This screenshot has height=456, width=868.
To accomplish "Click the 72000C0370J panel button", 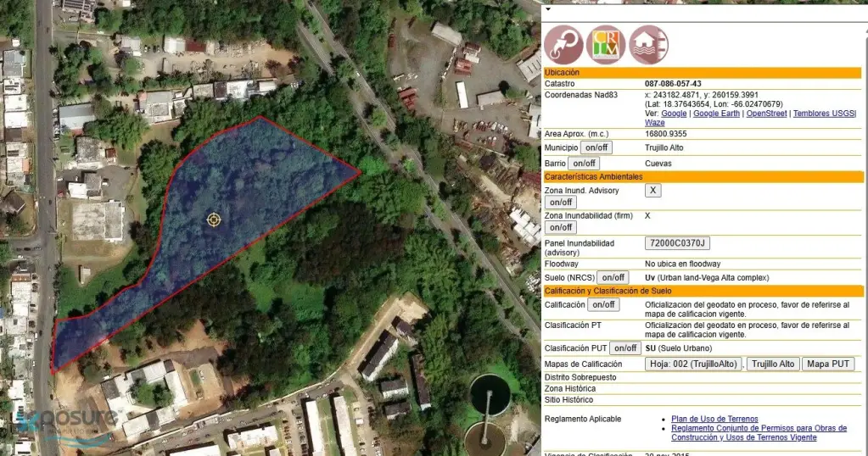I will pyautogui.click(x=677, y=244).
